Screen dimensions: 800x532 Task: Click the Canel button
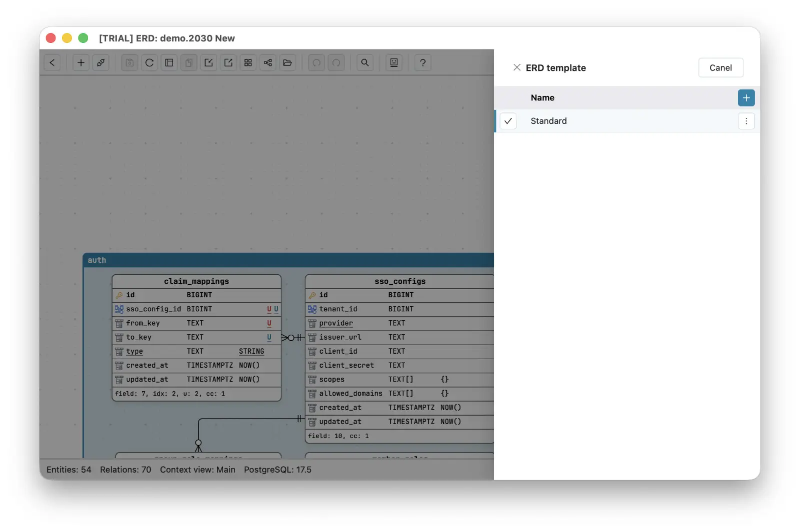tap(720, 68)
